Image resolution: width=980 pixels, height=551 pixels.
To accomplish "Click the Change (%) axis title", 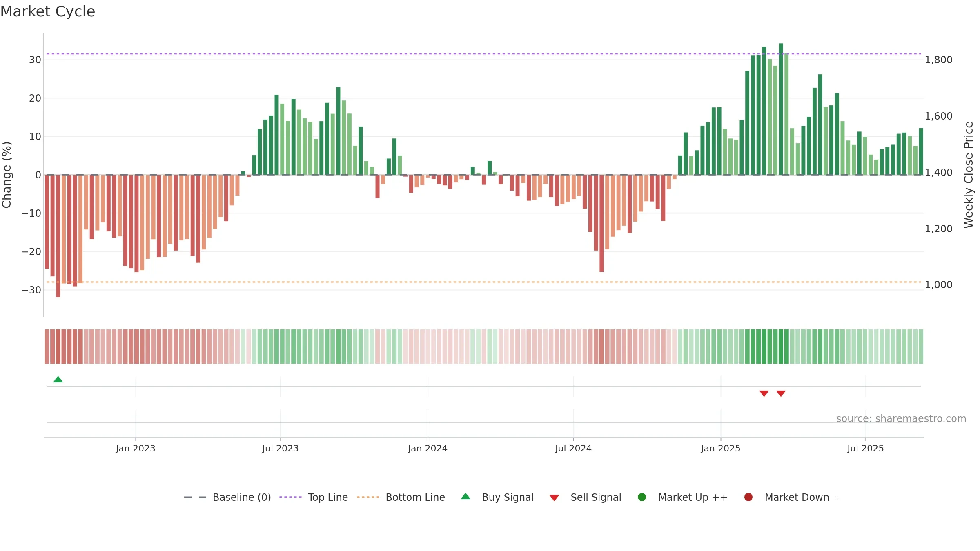I will coord(7,175).
